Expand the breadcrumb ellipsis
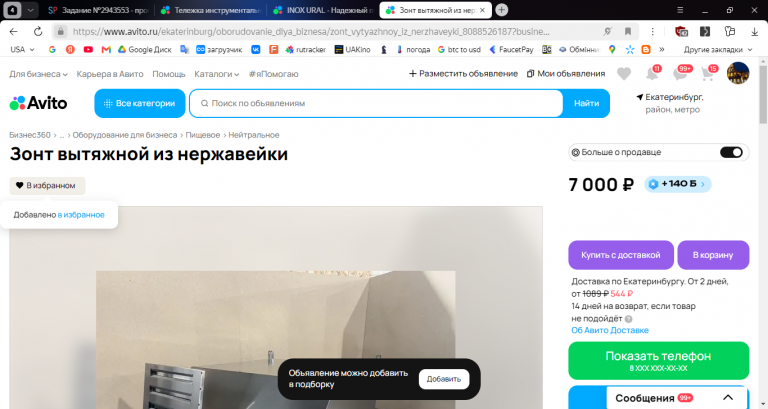 pos(62,135)
